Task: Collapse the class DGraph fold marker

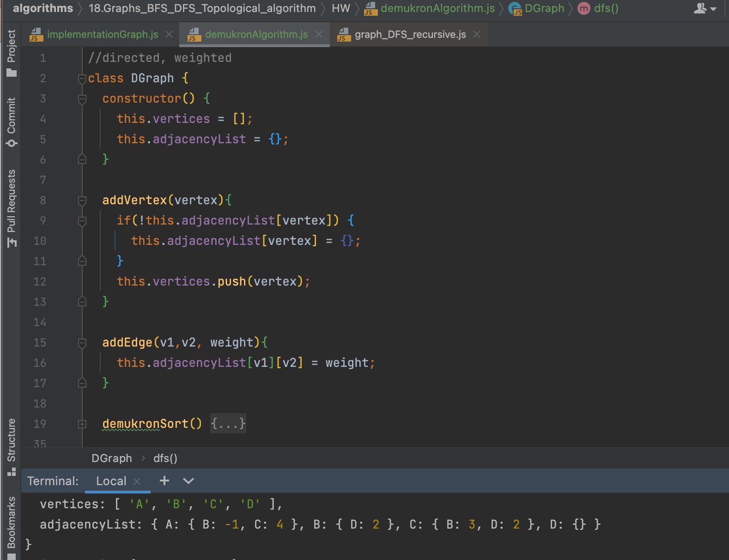Action: click(x=82, y=78)
